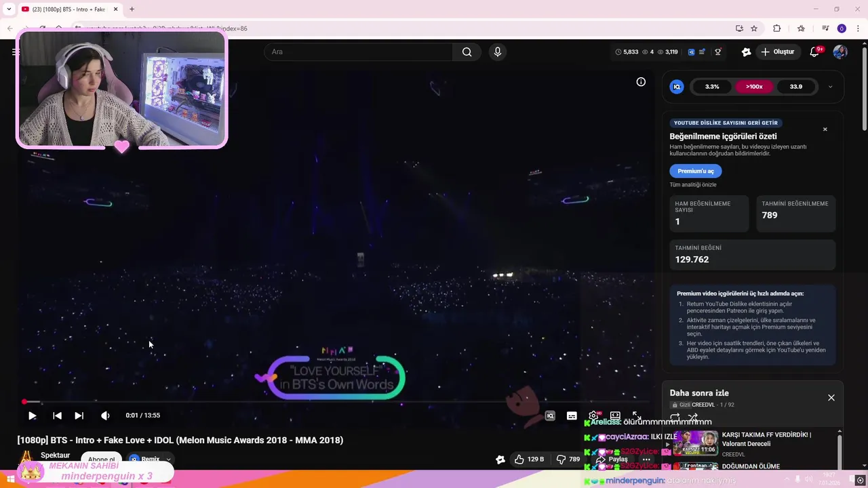Click the Paylaş share button

612,460
